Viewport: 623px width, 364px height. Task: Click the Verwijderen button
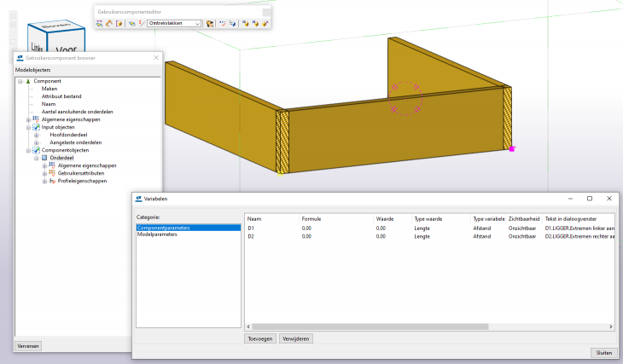click(x=296, y=338)
